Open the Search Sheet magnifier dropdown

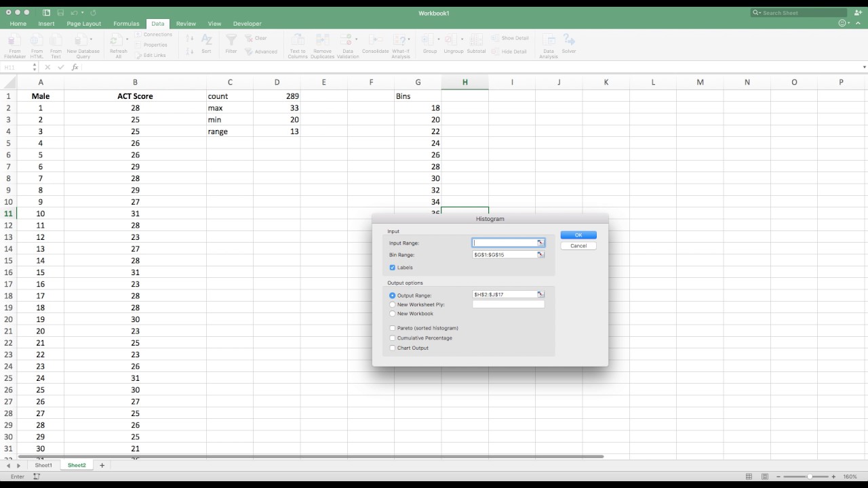757,13
